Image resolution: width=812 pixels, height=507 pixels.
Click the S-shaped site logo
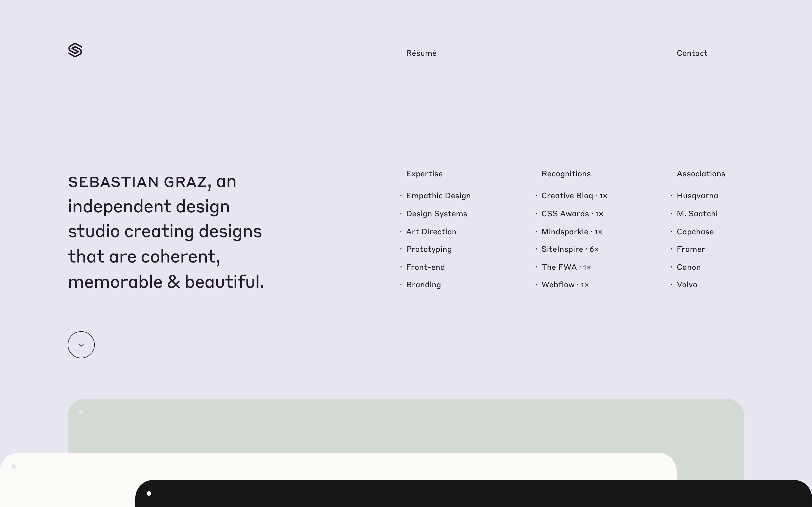[75, 50]
